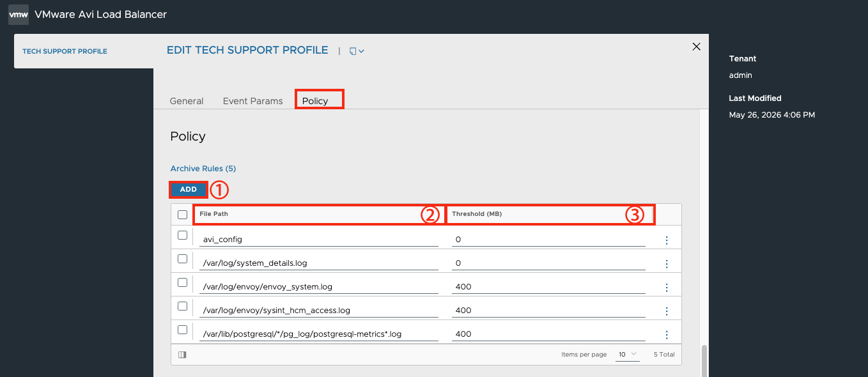Switch to the General tab

[x=187, y=101]
